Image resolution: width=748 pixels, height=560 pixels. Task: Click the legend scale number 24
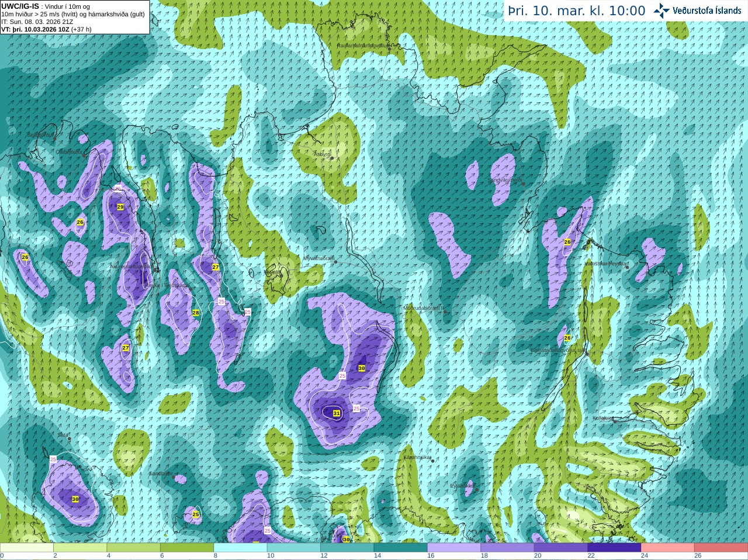coord(645,556)
